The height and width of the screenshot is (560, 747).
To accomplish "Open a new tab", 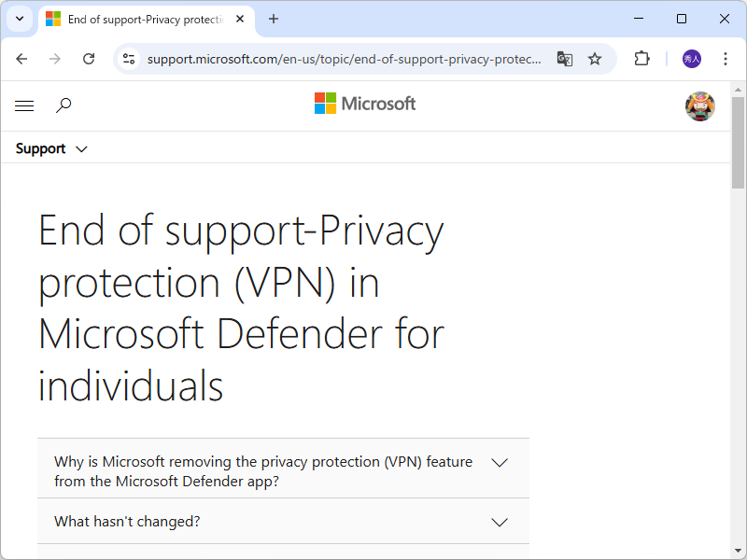I will point(274,19).
